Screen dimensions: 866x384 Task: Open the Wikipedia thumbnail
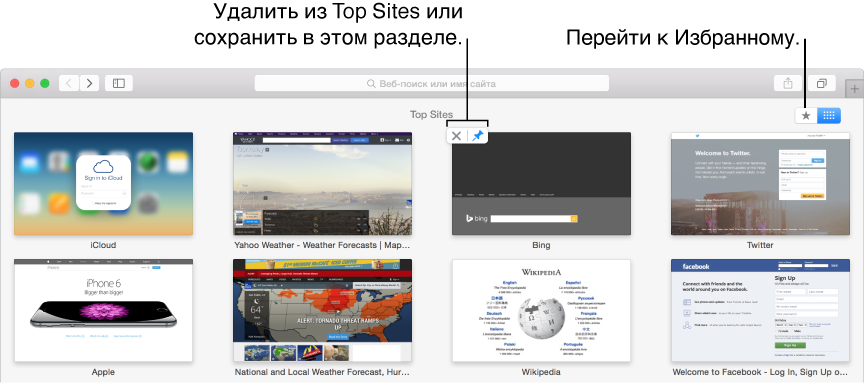click(541, 310)
